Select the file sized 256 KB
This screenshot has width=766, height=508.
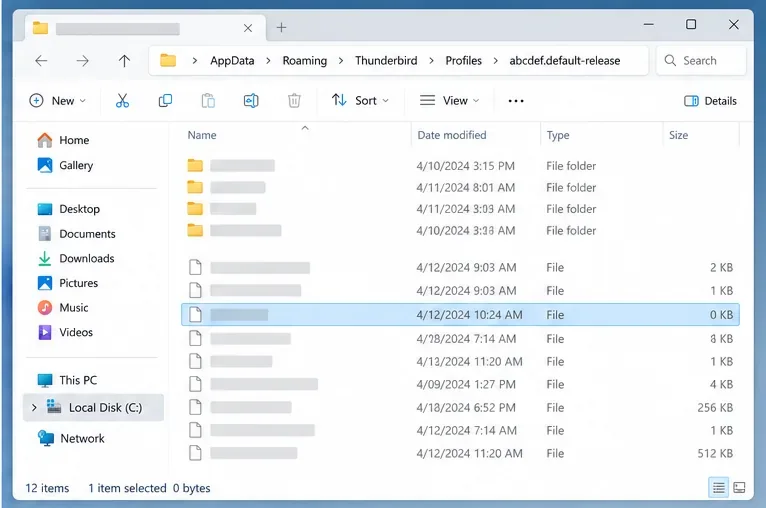click(x=460, y=407)
